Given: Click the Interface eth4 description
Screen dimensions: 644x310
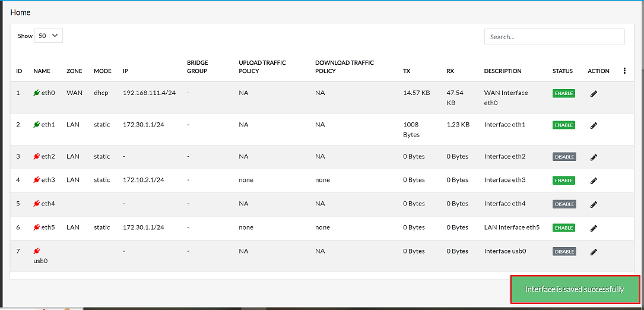Looking at the screenshot, I should (x=505, y=204).
